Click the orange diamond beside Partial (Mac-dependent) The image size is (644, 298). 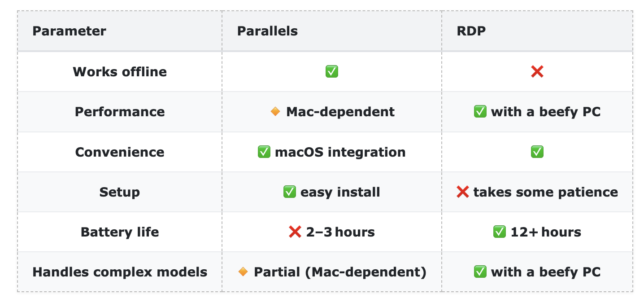243,272
